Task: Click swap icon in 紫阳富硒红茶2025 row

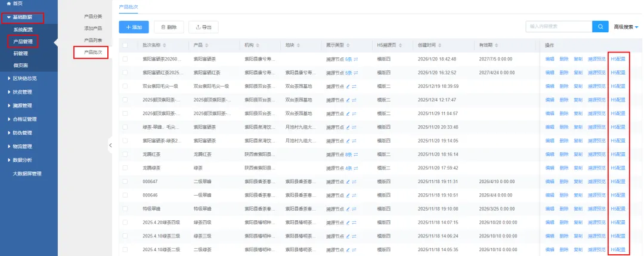Action: point(356,73)
